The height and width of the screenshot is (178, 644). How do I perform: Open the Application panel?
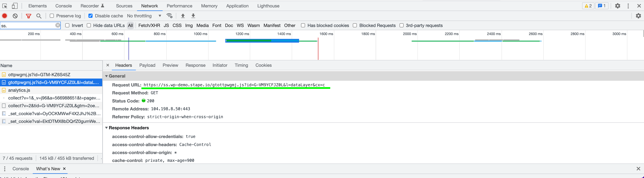pos(237,6)
